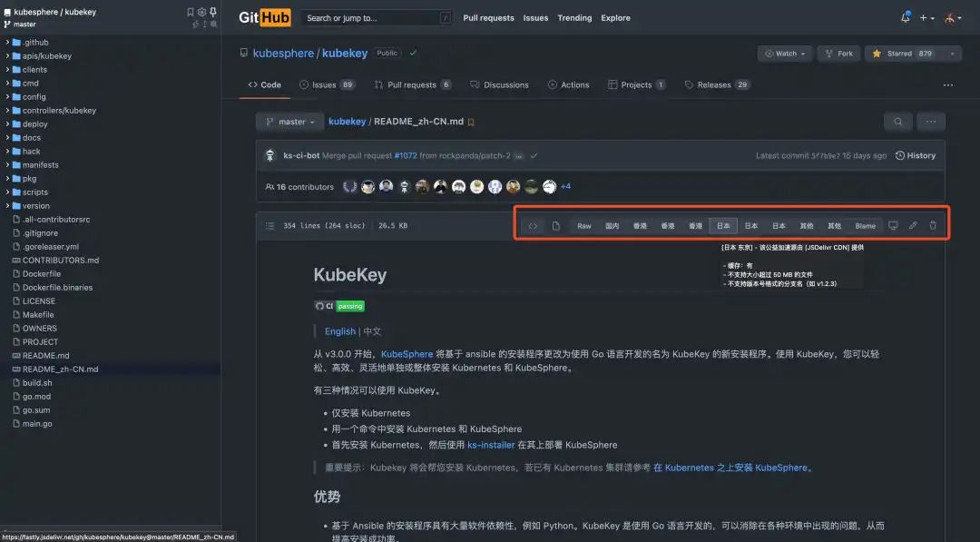This screenshot has width=980, height=542.
Task: Switch to source code view icon
Action: pos(534,226)
